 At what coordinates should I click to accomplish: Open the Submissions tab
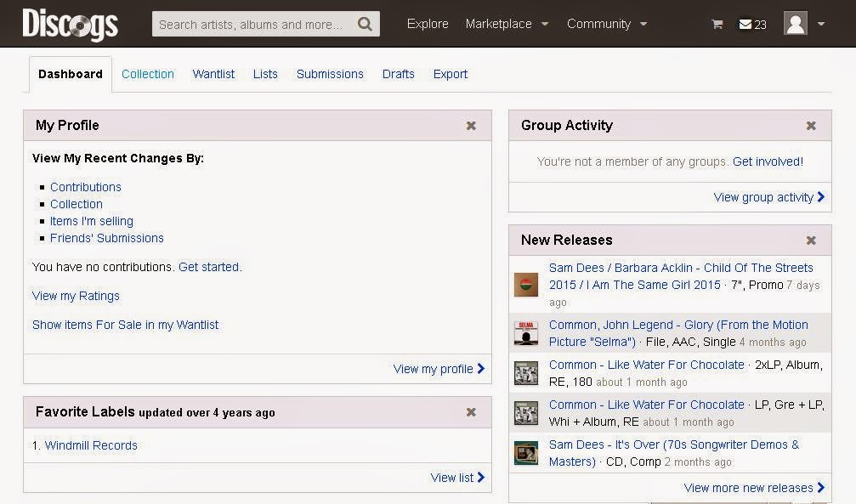(330, 74)
